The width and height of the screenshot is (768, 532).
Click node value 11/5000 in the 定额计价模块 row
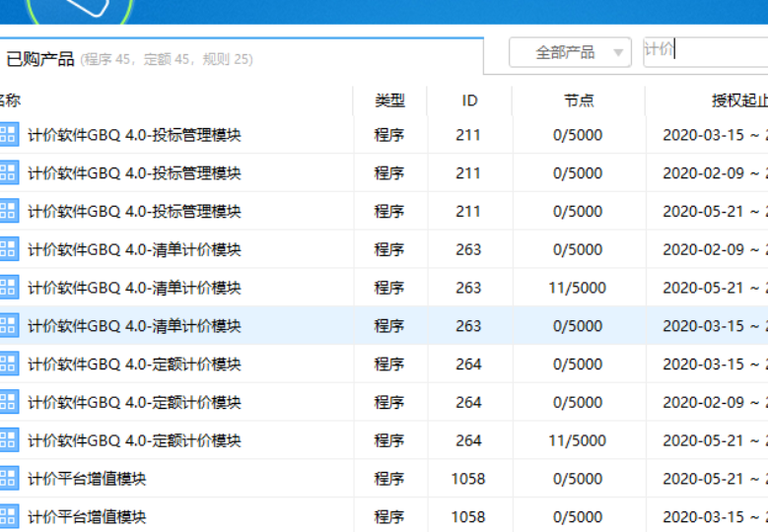pos(578,440)
